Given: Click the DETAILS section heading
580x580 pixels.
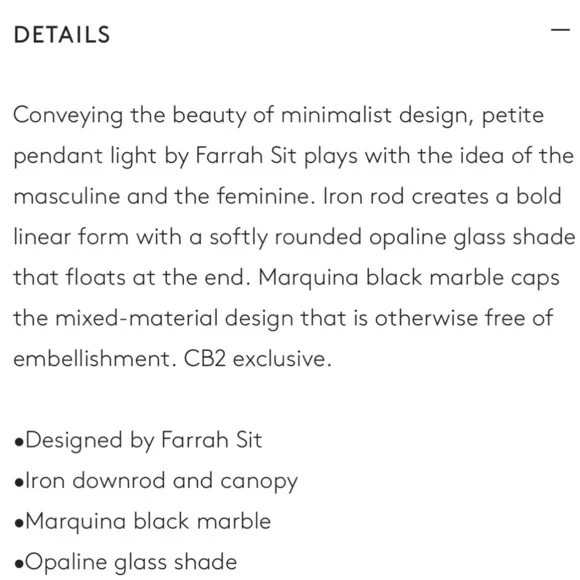Looking at the screenshot, I should tap(62, 35).
